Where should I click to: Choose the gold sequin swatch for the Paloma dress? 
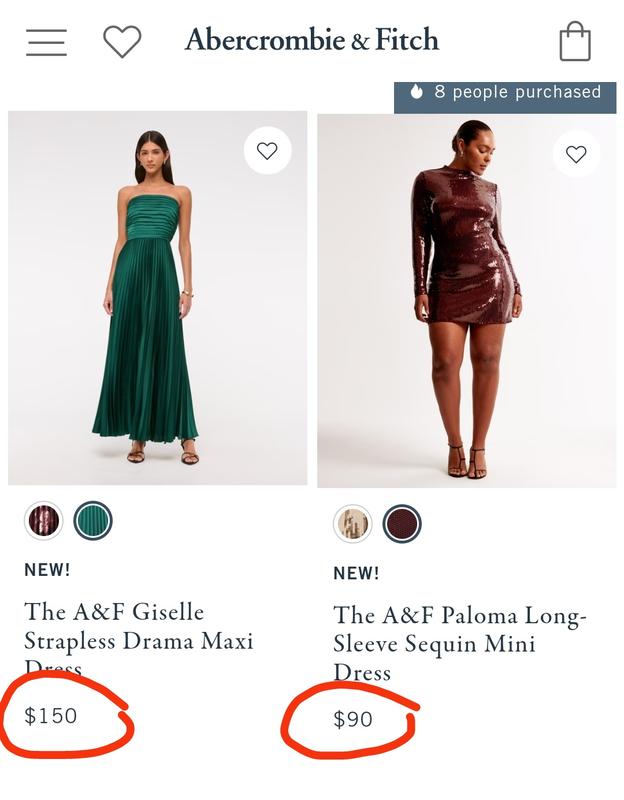pyautogui.click(x=352, y=523)
